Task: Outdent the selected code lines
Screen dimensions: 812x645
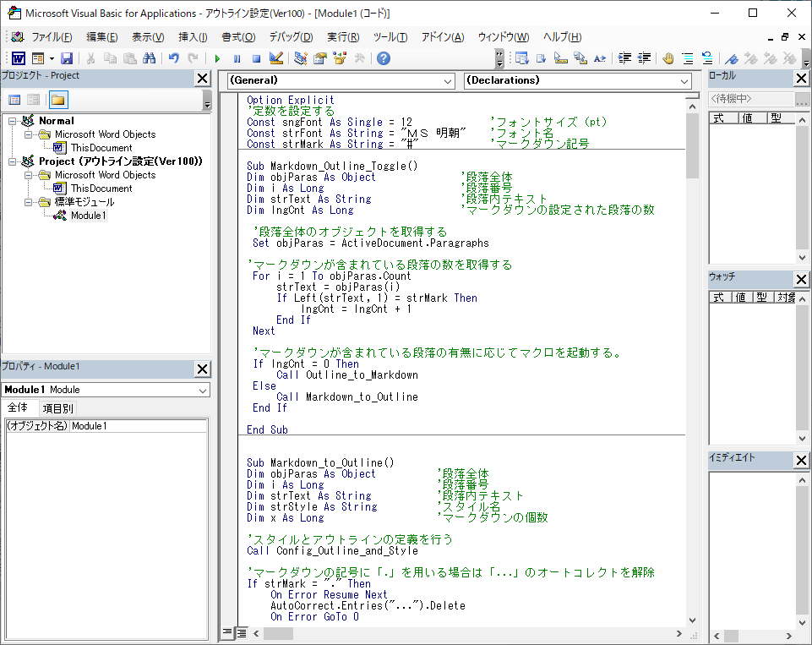Action: click(x=644, y=58)
